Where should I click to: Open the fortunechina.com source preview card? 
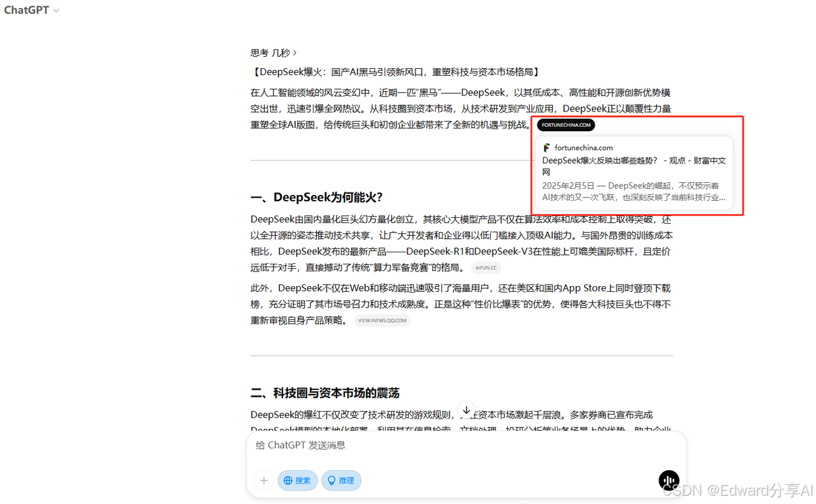pos(634,173)
